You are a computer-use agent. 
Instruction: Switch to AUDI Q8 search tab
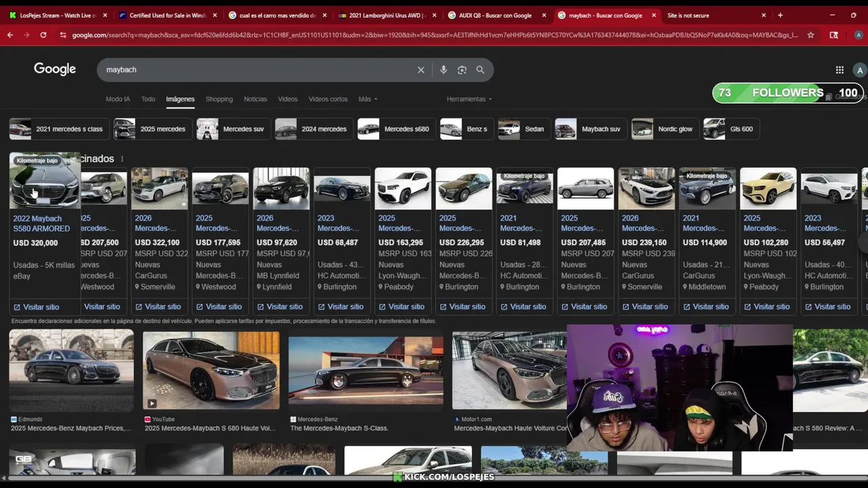click(497, 15)
